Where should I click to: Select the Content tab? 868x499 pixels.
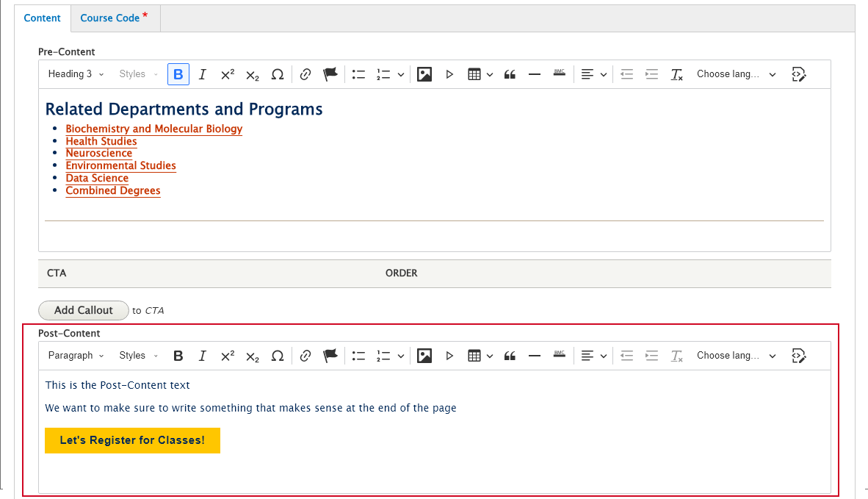[42, 18]
